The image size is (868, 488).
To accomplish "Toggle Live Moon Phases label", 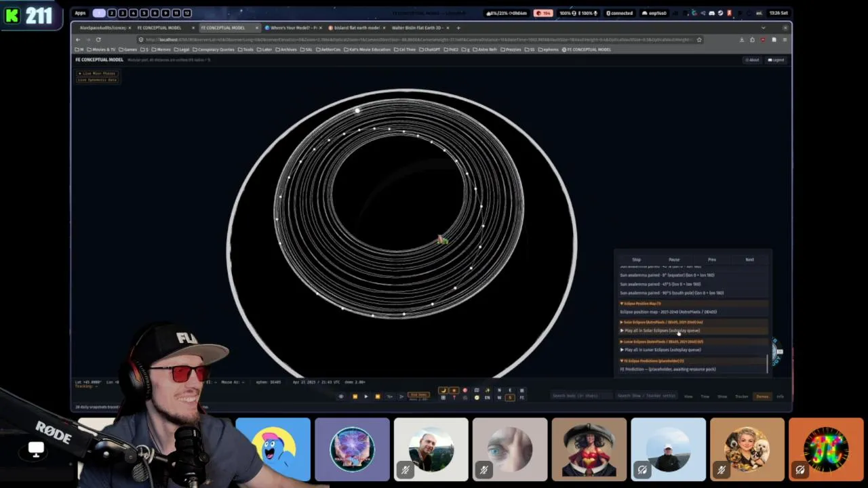I will click(98, 73).
